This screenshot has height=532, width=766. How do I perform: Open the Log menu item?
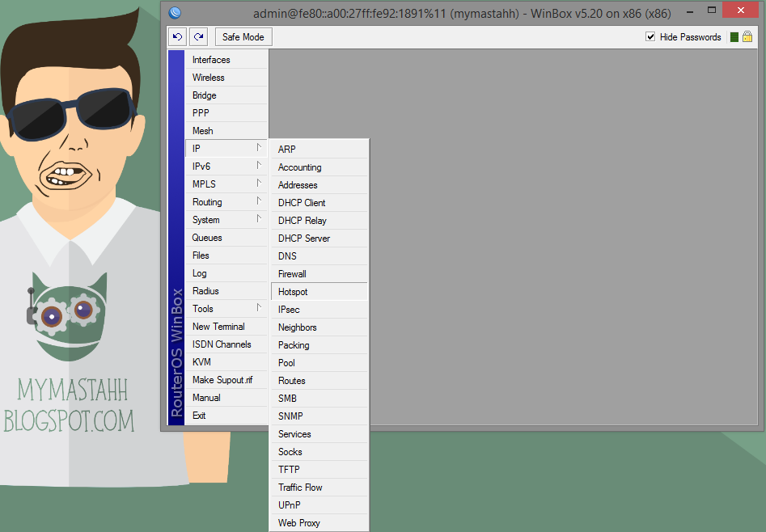[226, 273]
